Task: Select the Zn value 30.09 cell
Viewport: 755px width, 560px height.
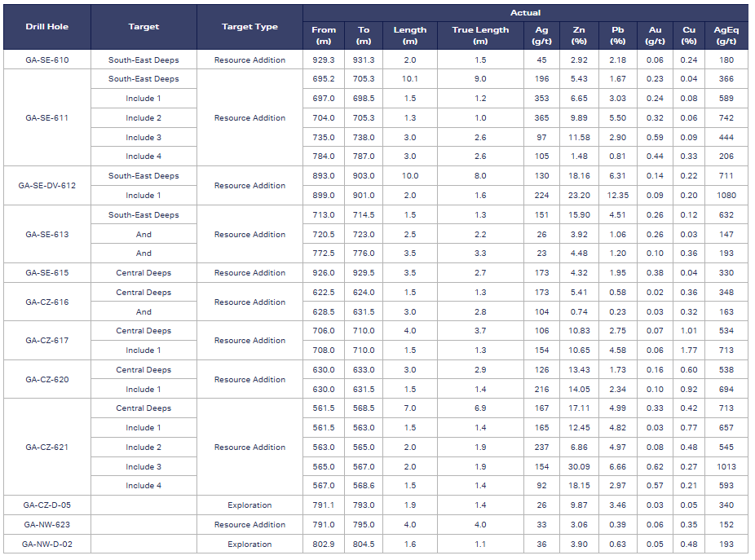Action: coord(580,467)
